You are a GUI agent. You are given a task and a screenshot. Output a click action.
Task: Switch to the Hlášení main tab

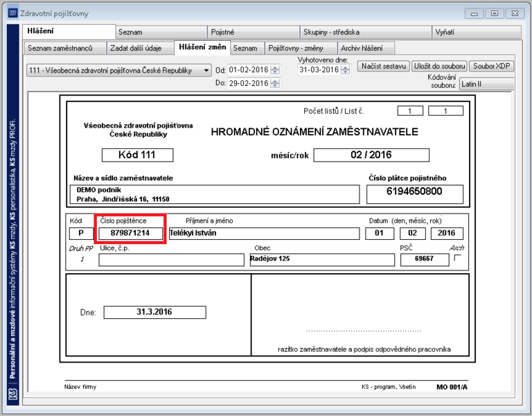click(69, 32)
